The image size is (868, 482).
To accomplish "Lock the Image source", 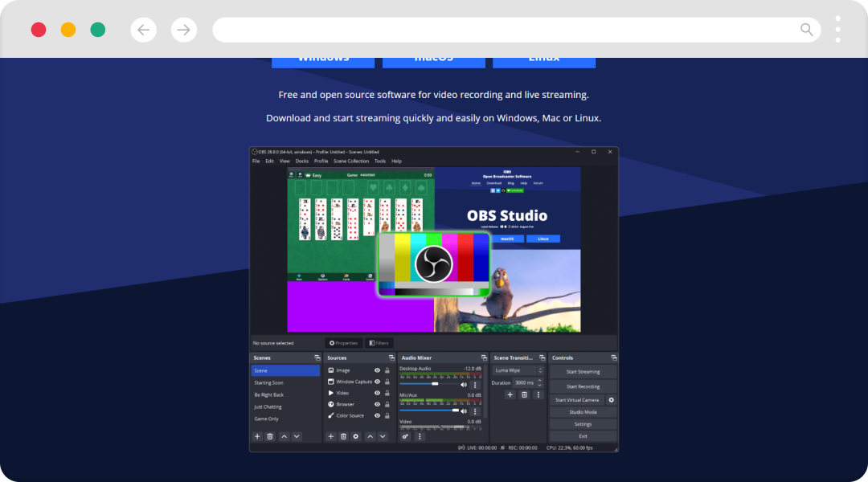I will [x=387, y=371].
